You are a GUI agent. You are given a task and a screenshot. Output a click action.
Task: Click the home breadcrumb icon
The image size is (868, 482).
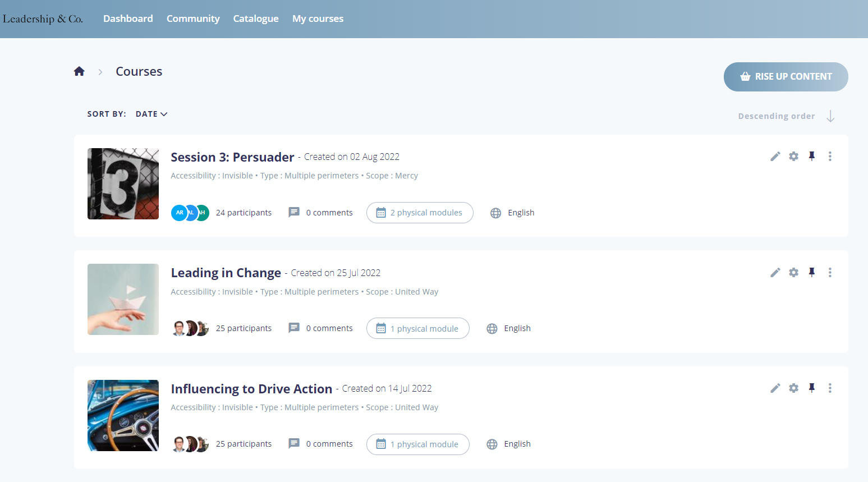(79, 71)
